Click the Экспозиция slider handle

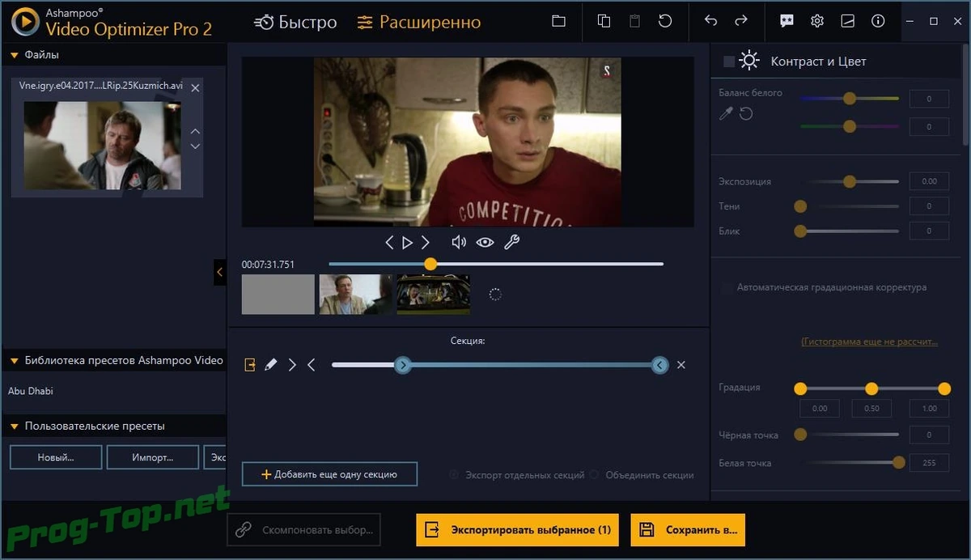click(849, 181)
